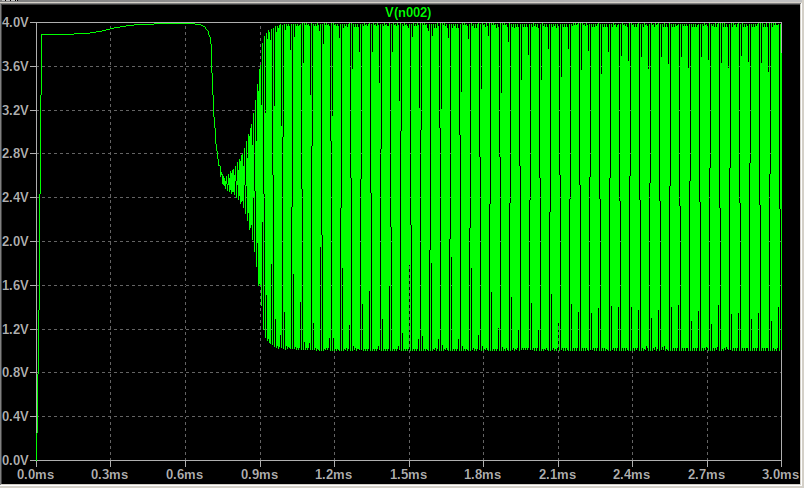Click the 2.1ms time axis label
Image resolution: width=804 pixels, height=488 pixels.
click(x=557, y=475)
